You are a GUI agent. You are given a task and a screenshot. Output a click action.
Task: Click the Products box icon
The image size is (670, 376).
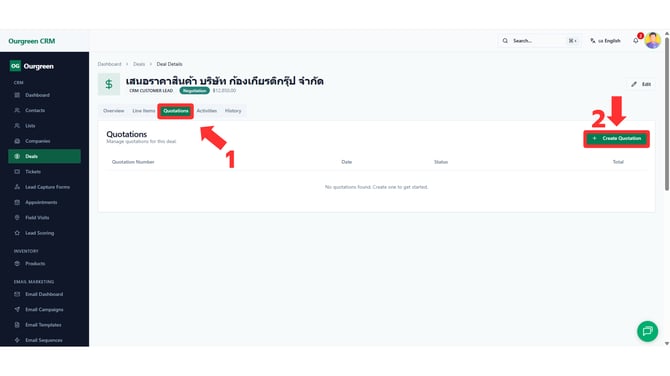17,264
